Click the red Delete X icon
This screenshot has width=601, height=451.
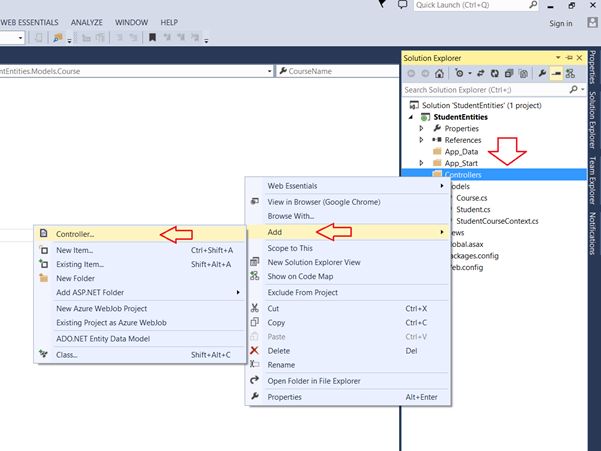click(x=254, y=350)
